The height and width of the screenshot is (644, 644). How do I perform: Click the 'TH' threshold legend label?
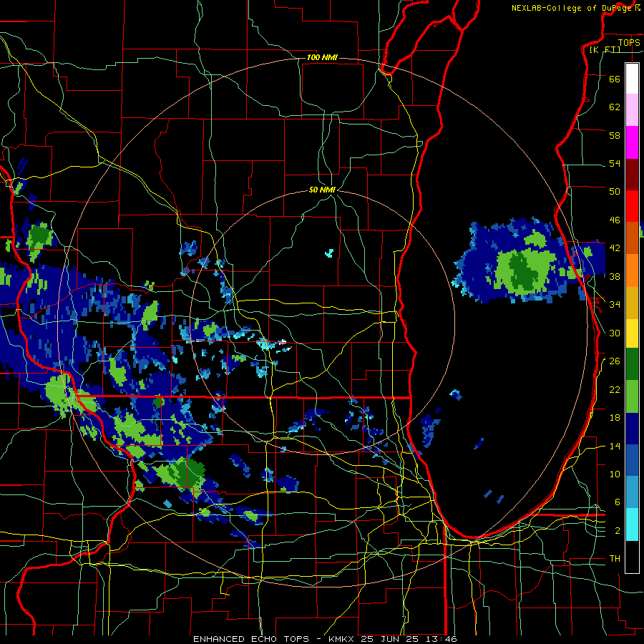615,559
